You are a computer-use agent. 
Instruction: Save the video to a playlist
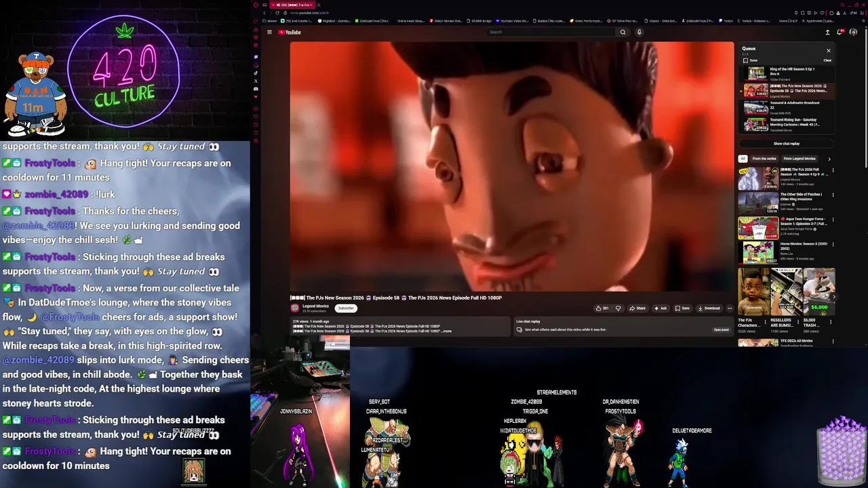coord(682,308)
